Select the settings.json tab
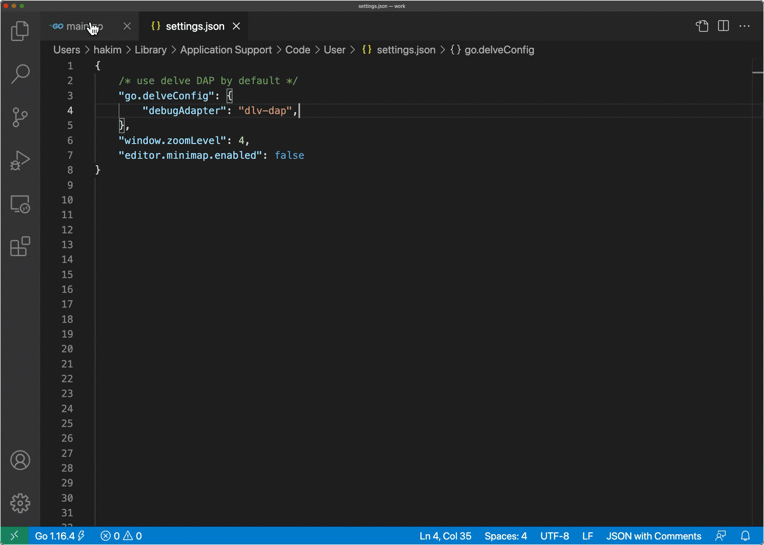The width and height of the screenshot is (764, 545). pyautogui.click(x=194, y=26)
